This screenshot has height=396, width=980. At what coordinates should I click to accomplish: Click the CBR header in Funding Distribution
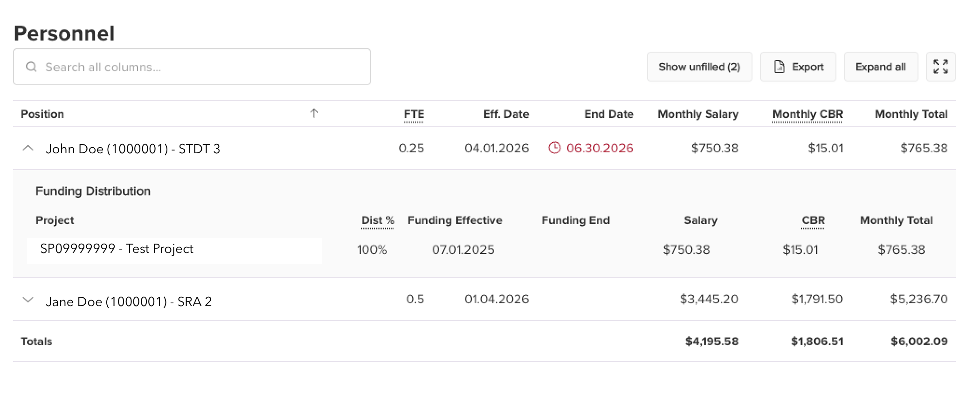tap(813, 220)
